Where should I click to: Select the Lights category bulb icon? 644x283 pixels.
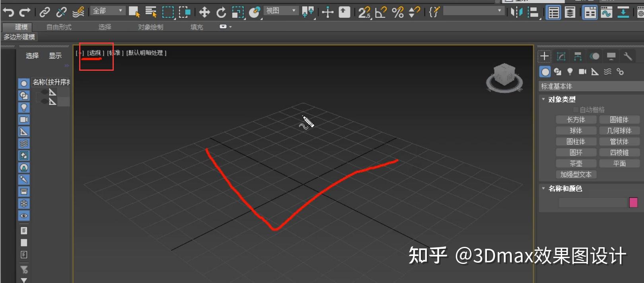(x=570, y=72)
